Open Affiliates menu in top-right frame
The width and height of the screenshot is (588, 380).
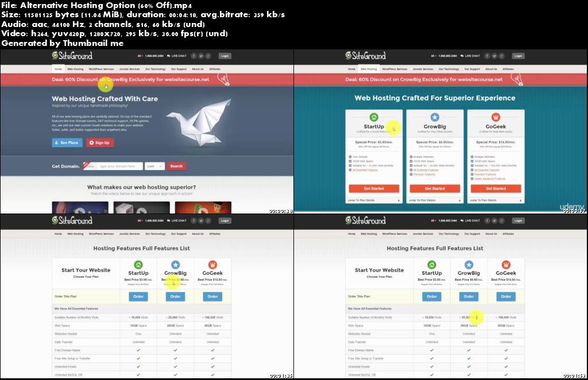tap(508, 69)
